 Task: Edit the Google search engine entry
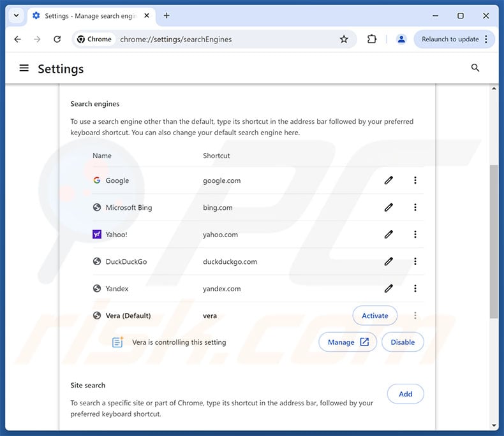[x=389, y=180]
